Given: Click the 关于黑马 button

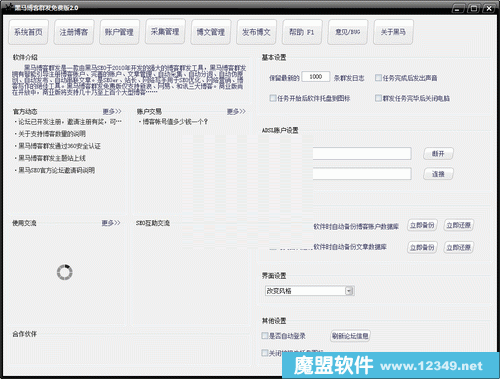Looking at the screenshot, I should (x=393, y=32).
